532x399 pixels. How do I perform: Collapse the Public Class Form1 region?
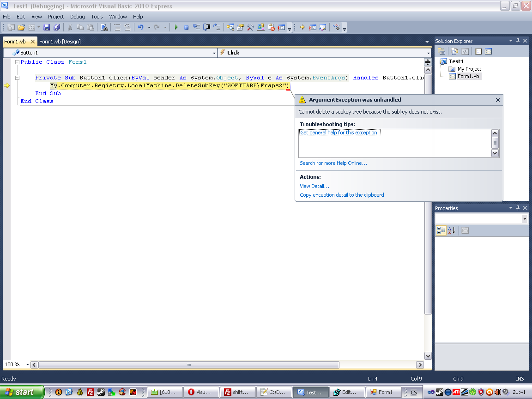tap(17, 62)
